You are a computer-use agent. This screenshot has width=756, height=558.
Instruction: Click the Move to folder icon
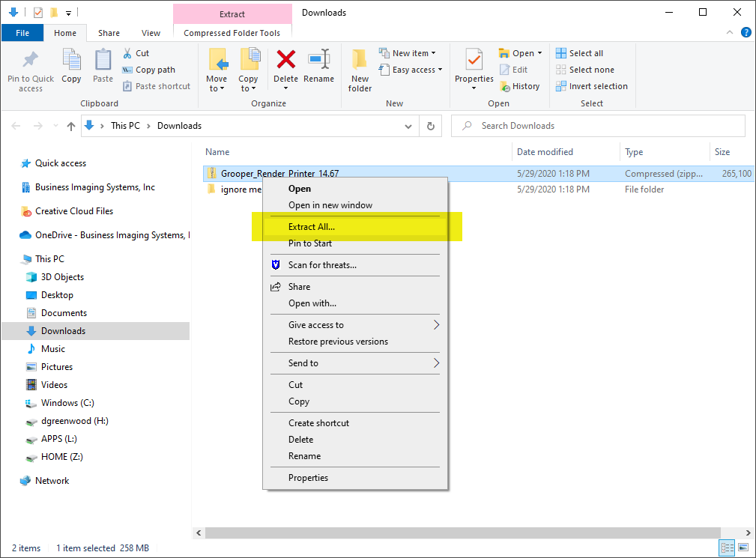pyautogui.click(x=217, y=60)
